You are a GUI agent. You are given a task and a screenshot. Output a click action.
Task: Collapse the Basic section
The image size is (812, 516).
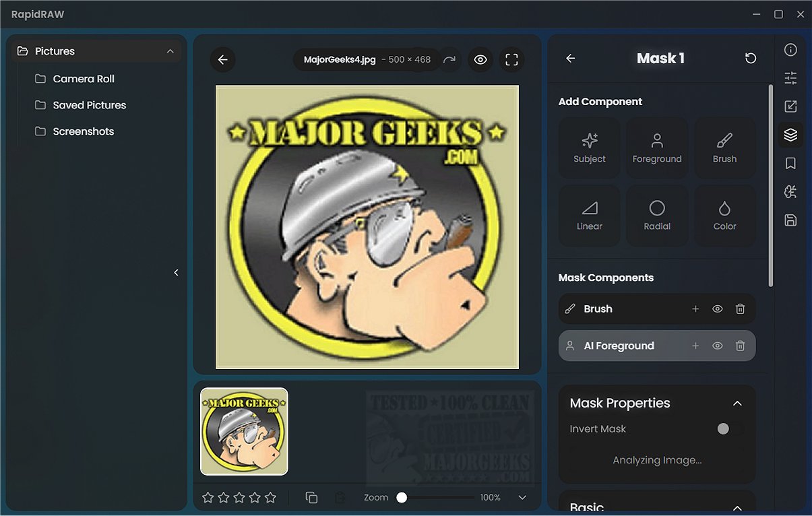click(x=737, y=508)
